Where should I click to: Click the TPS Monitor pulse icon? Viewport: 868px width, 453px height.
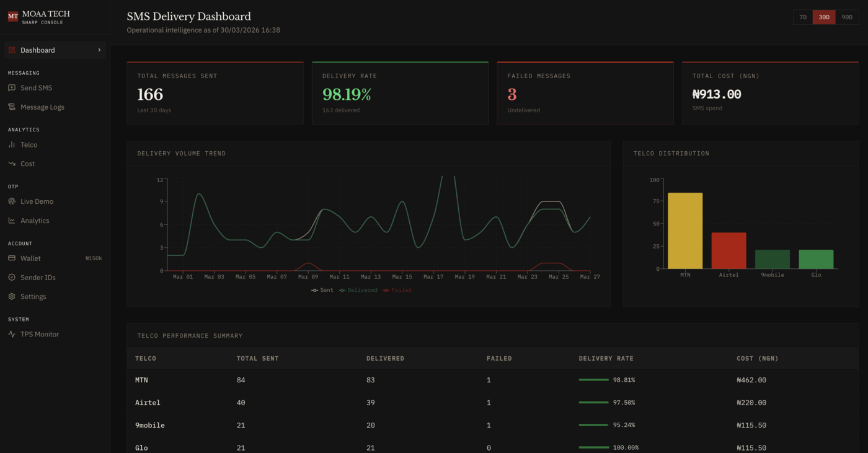tap(12, 335)
